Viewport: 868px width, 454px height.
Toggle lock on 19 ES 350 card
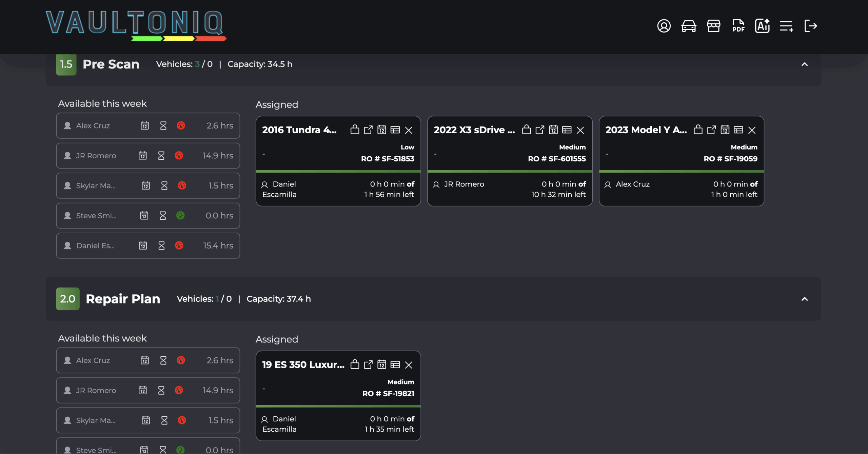click(355, 364)
